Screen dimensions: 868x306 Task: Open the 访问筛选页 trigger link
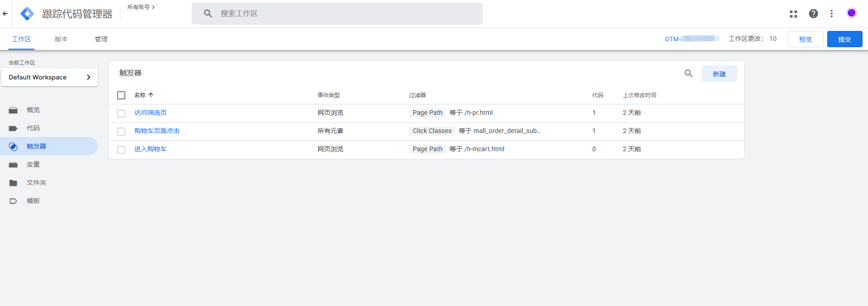[150, 113]
